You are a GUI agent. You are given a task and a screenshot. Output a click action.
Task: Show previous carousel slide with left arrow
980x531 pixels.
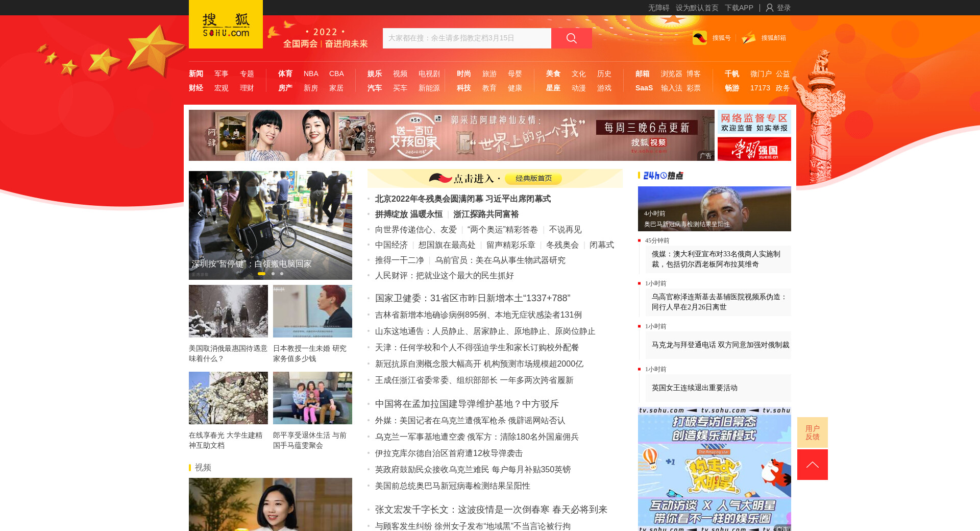click(200, 213)
